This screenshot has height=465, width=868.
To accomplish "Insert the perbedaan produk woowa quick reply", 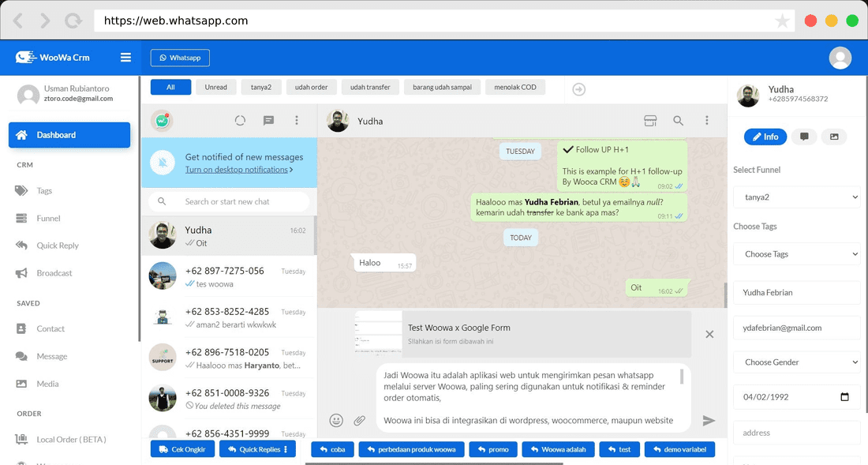I will click(411, 449).
